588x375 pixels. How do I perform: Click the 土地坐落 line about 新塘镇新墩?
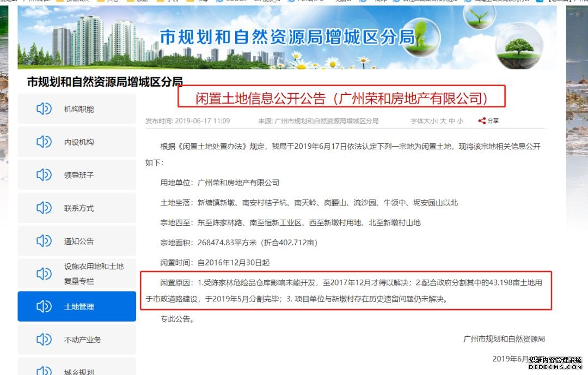coord(309,203)
